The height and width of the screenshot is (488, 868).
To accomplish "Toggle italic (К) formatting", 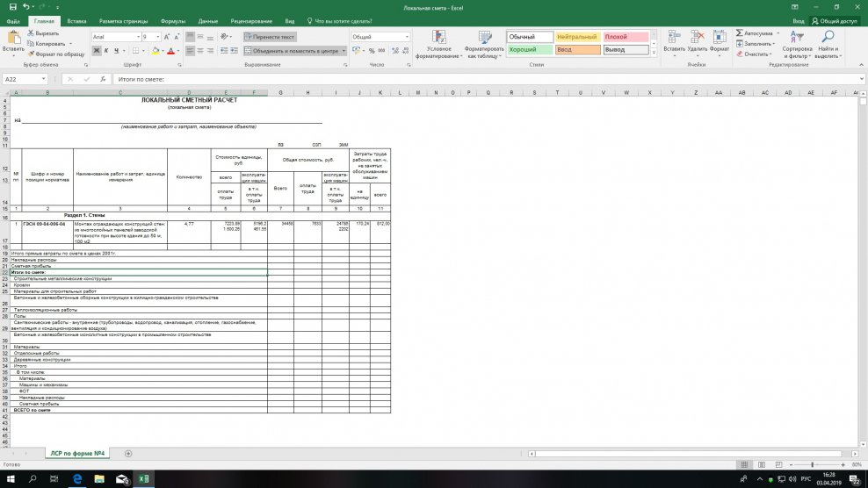I will tap(105, 51).
